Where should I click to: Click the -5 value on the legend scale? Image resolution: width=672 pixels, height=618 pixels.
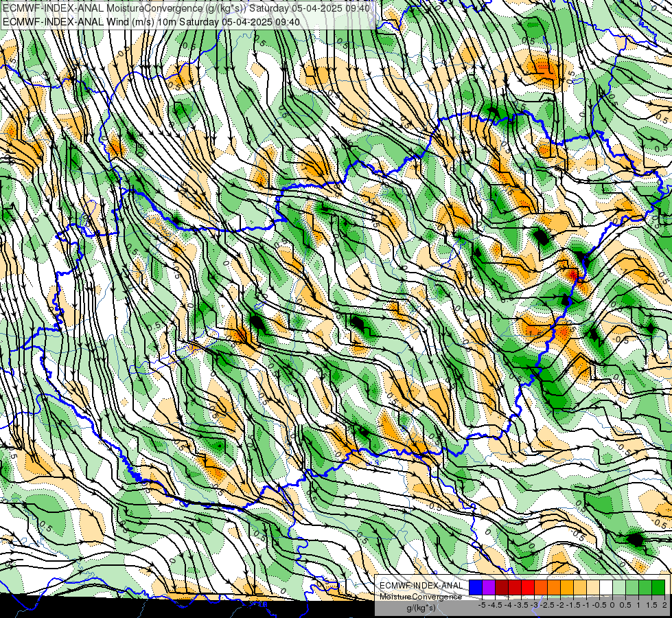click(482, 605)
